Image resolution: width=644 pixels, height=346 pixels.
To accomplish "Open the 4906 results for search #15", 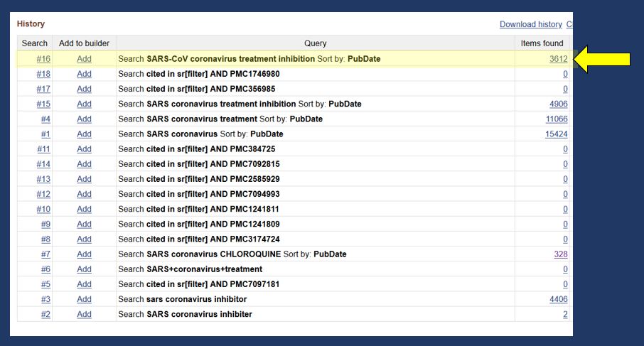I will point(558,104).
